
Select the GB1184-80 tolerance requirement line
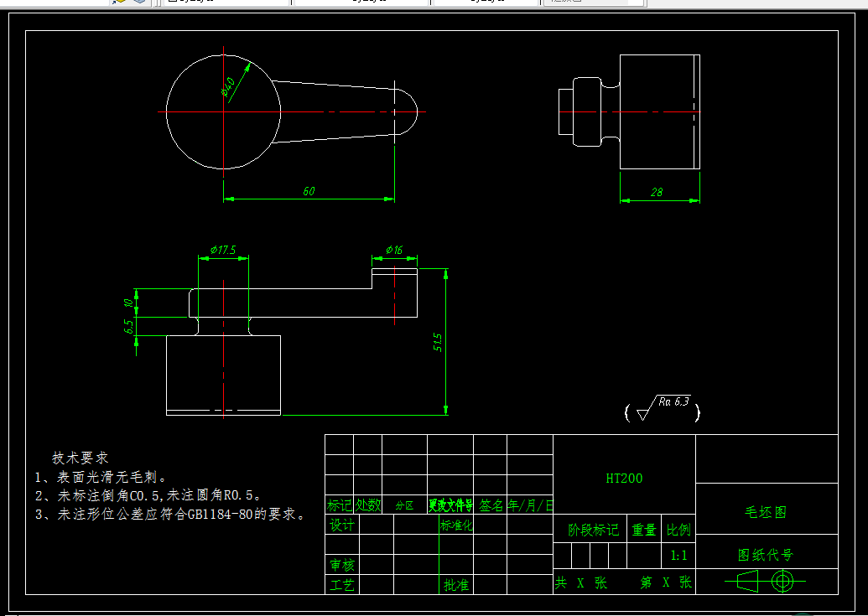point(170,515)
